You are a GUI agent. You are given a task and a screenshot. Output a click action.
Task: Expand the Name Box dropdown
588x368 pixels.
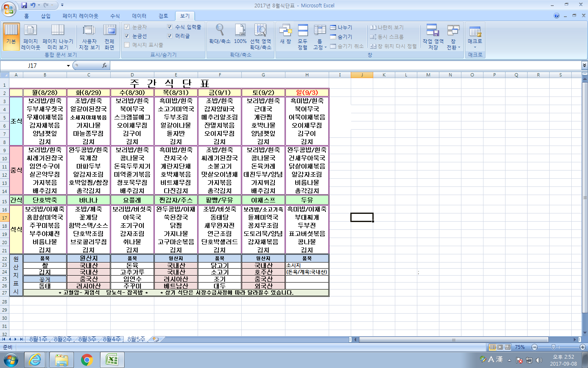68,66
